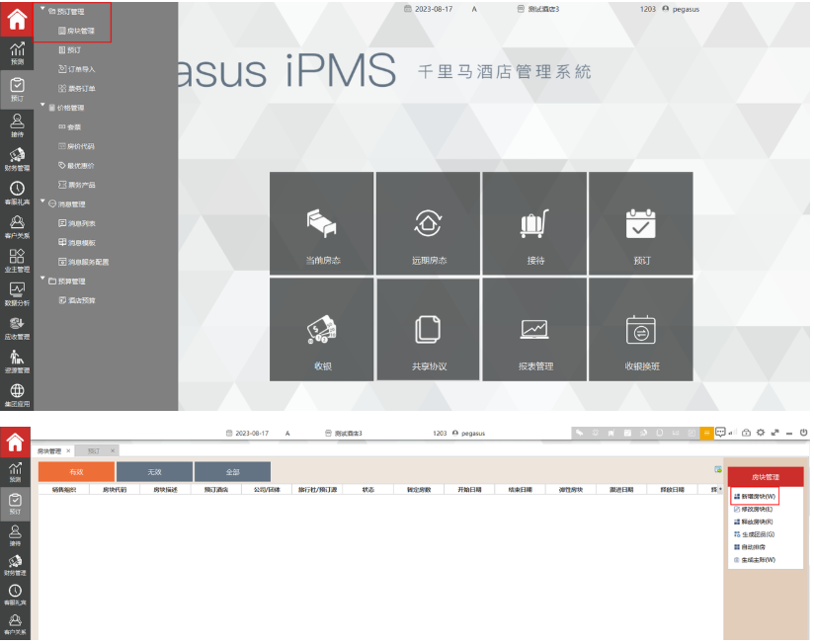The height and width of the screenshot is (644, 814).
Task: Open 房块管理 in the navigation tree
Action: [x=76, y=31]
